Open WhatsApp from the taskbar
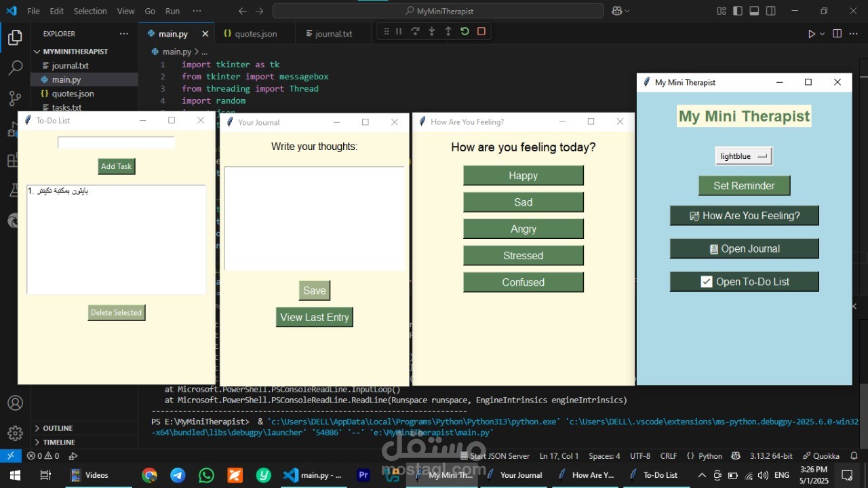868x488 pixels. pos(206,475)
